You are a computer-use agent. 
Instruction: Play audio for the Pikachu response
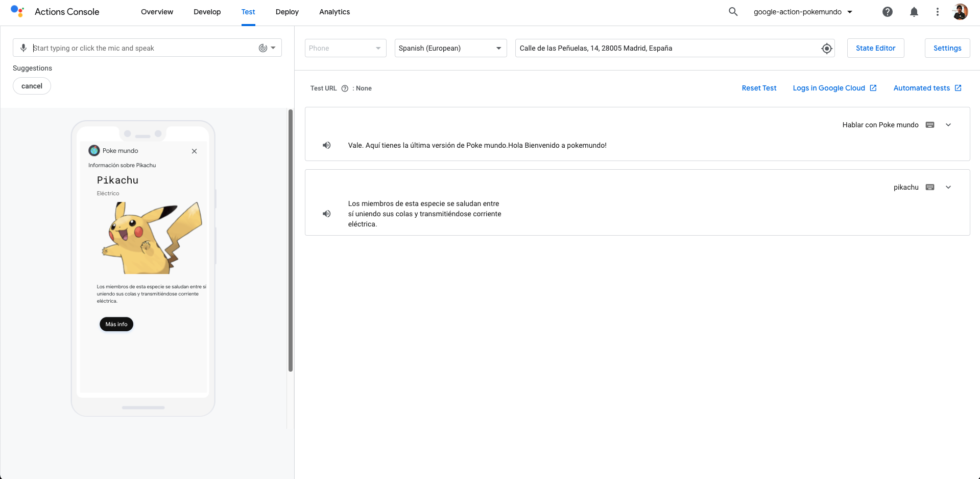327,214
